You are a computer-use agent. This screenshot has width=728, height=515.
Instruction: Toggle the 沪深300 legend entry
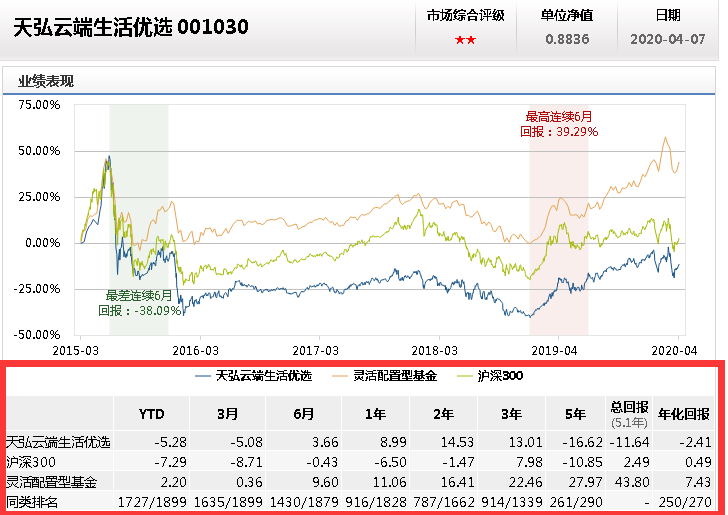click(490, 376)
